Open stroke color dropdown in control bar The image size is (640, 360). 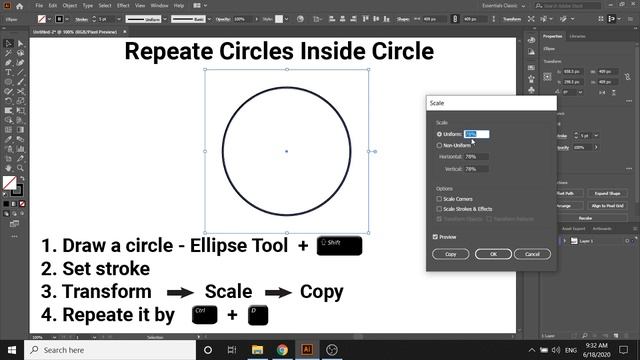[x=67, y=19]
